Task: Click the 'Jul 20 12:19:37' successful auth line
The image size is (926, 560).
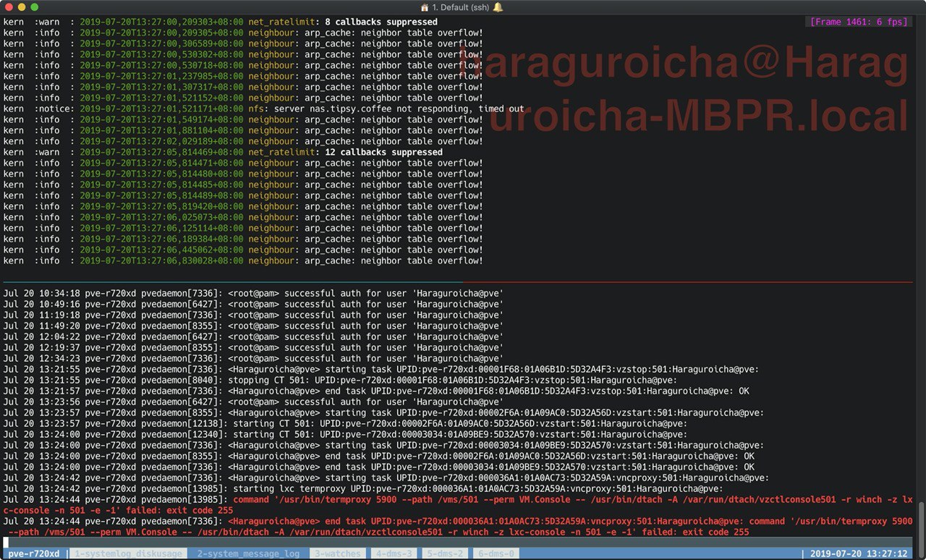Action: (x=253, y=347)
